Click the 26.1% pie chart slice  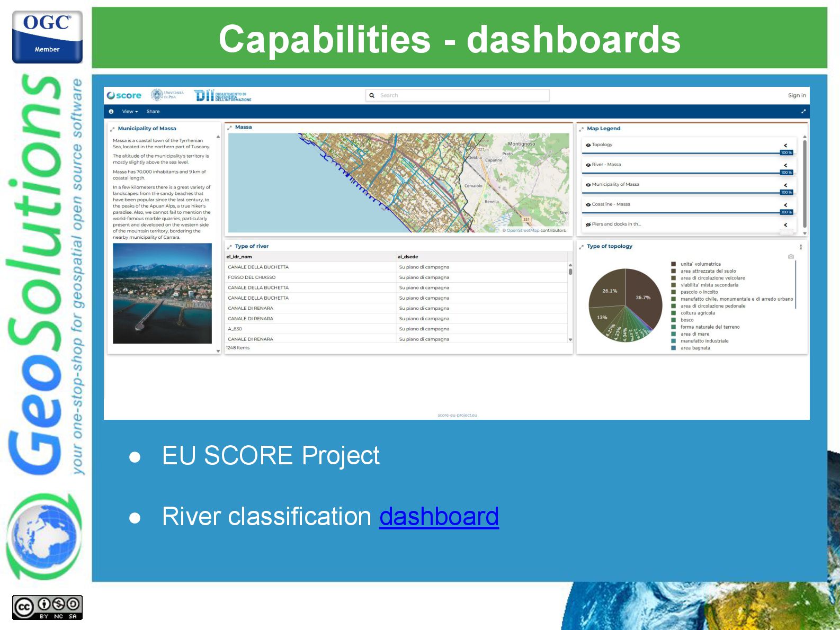point(610,291)
